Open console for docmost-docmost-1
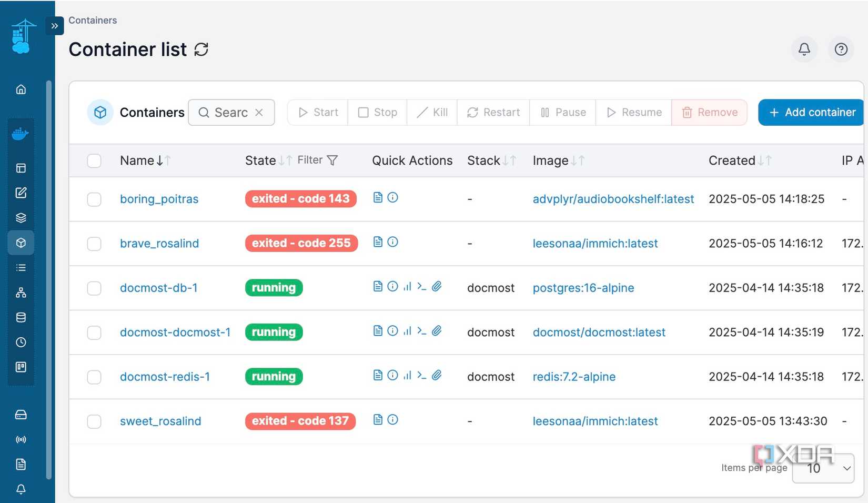 point(421,331)
